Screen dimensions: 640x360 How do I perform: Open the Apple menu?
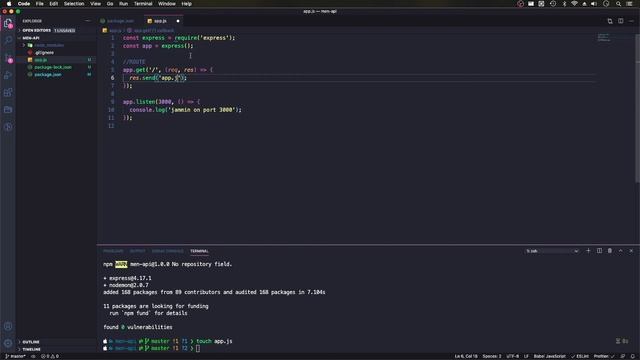[x=9, y=4]
